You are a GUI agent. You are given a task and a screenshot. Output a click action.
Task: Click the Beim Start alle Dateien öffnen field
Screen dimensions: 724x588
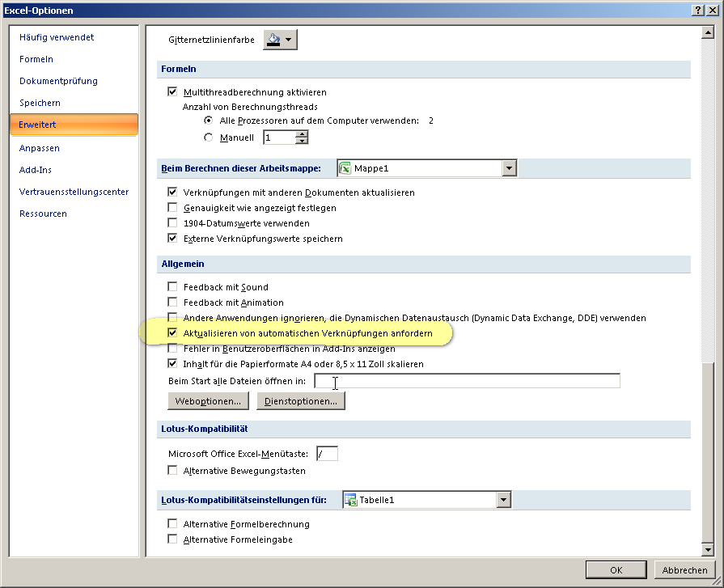click(468, 381)
